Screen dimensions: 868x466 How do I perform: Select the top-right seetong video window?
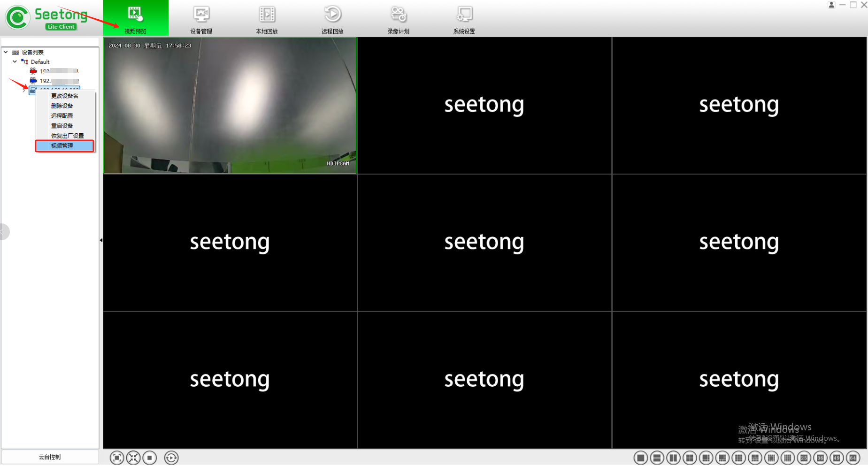pos(739,106)
